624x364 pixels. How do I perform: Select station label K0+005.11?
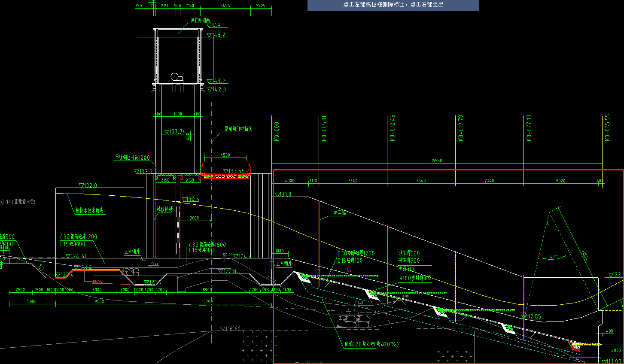pos(324,128)
